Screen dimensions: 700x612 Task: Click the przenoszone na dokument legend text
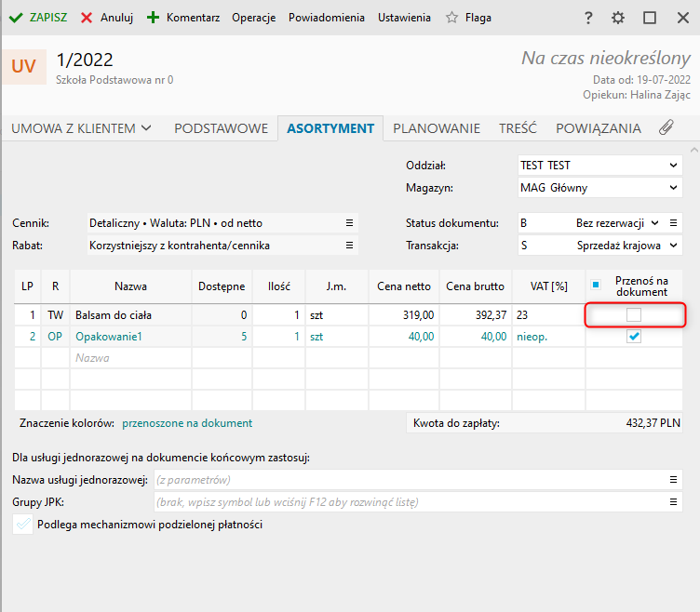point(187,423)
